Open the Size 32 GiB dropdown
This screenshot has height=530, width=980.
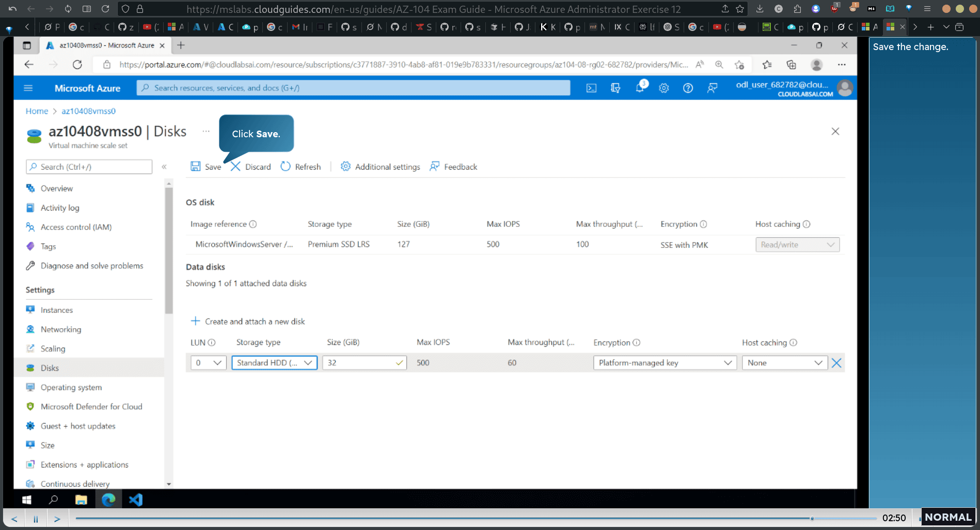[x=365, y=363]
